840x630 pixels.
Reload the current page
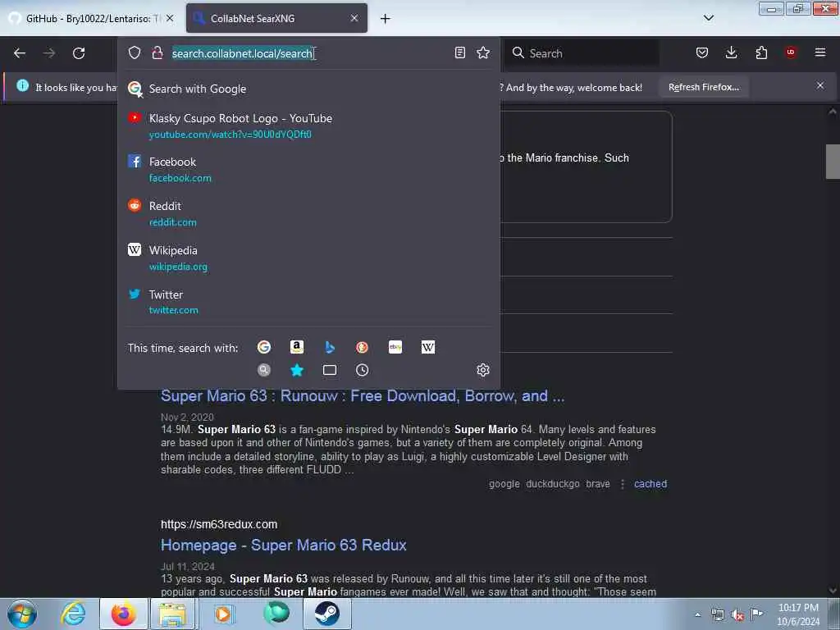[x=79, y=53]
